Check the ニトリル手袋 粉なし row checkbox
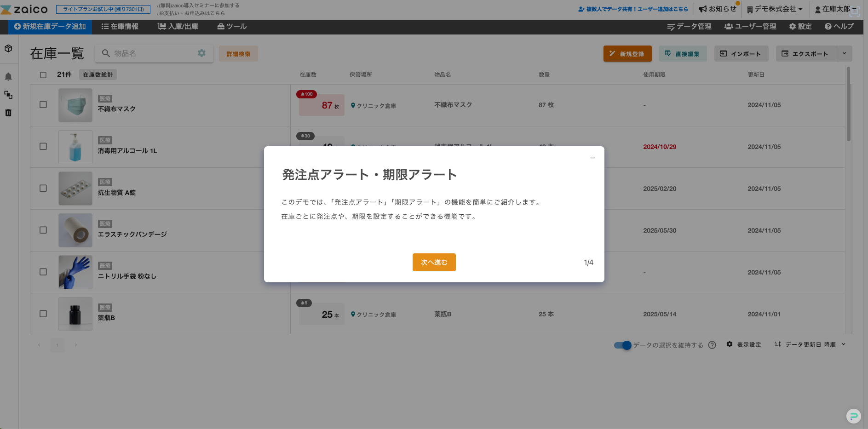868x429 pixels. (x=43, y=272)
